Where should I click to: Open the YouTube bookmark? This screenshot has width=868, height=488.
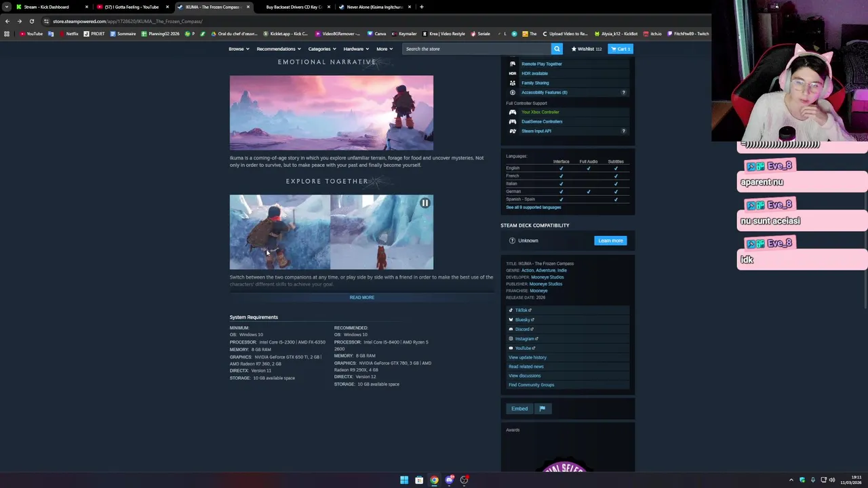pos(31,34)
